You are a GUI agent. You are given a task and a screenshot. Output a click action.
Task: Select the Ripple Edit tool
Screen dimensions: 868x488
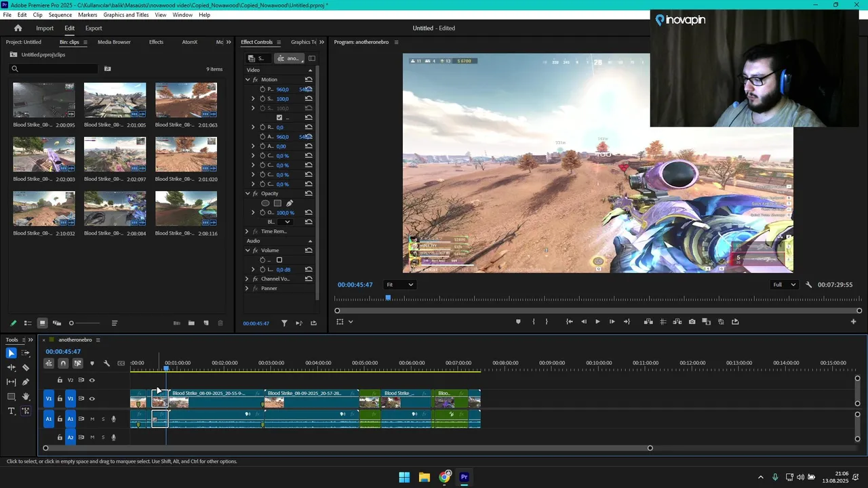click(11, 367)
